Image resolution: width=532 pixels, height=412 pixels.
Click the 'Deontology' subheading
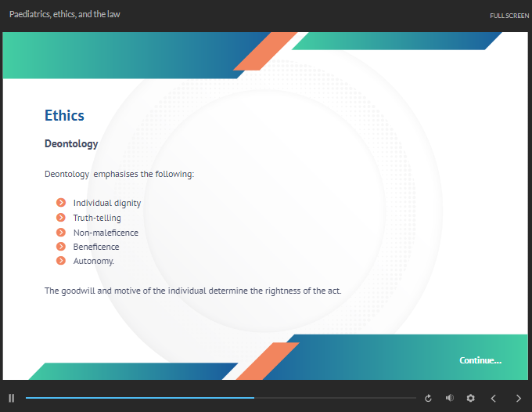point(71,144)
